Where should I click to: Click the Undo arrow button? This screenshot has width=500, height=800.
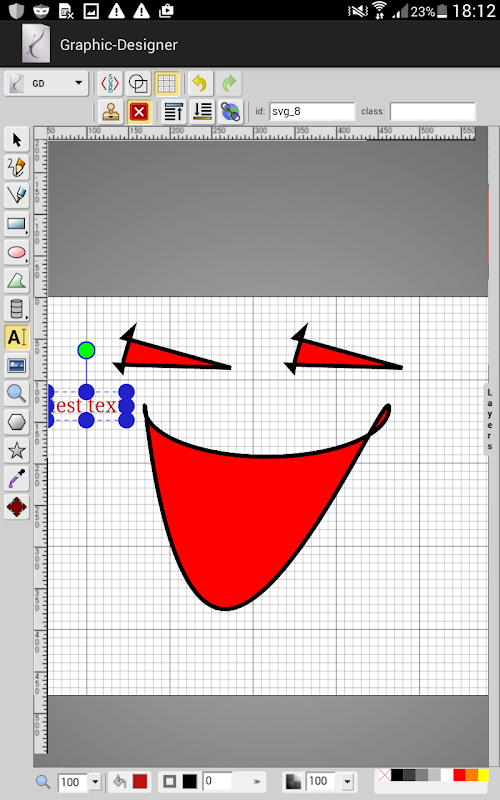coord(200,83)
